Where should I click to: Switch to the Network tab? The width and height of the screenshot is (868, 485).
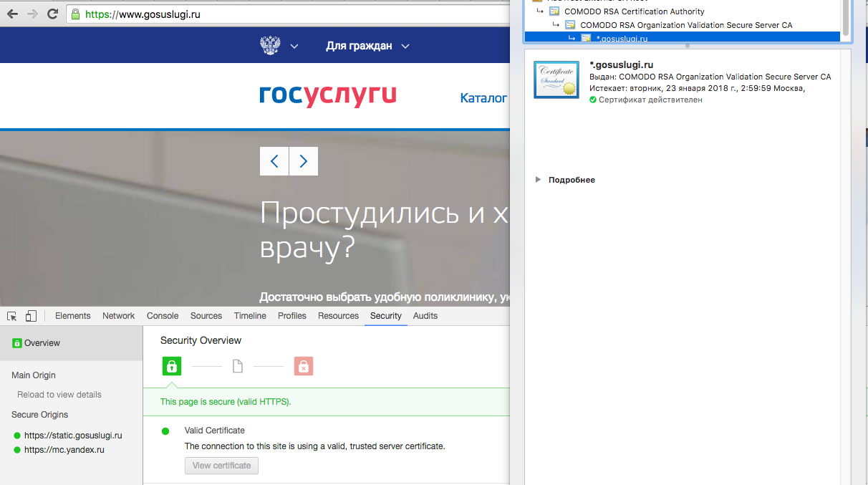tap(118, 316)
